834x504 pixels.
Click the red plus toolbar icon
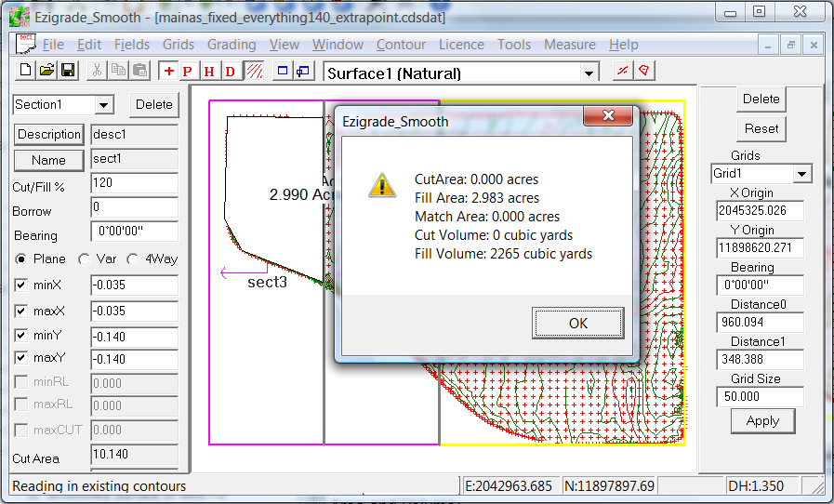click(x=168, y=72)
